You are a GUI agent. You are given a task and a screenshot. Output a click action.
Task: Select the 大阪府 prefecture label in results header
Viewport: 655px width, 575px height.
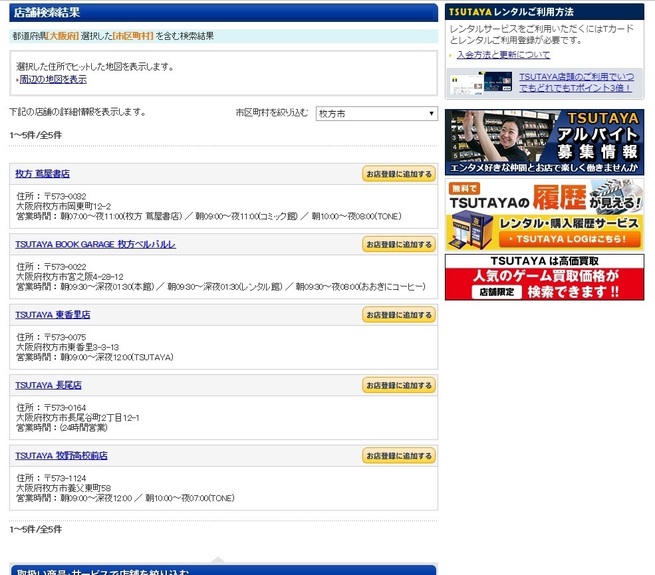pos(63,36)
